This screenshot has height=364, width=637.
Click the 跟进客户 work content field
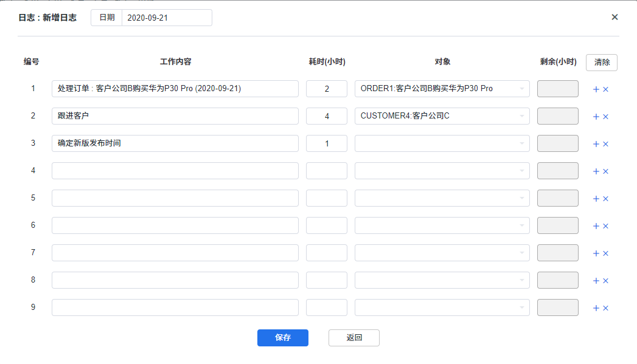tap(175, 116)
